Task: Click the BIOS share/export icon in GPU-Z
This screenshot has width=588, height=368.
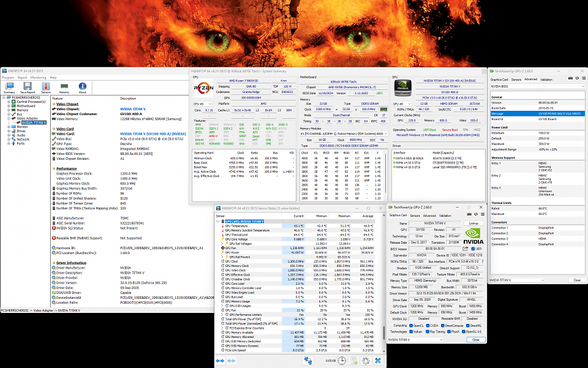Action: click(x=466, y=249)
